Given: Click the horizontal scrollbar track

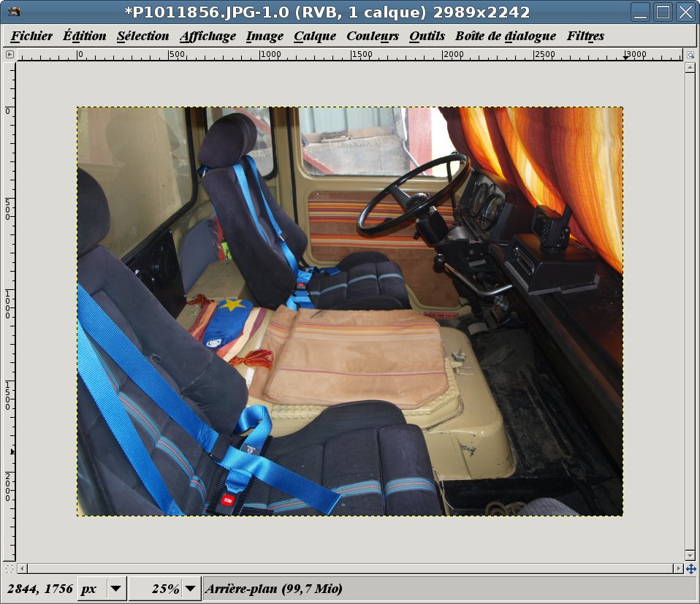Looking at the screenshot, I should tap(349, 568).
